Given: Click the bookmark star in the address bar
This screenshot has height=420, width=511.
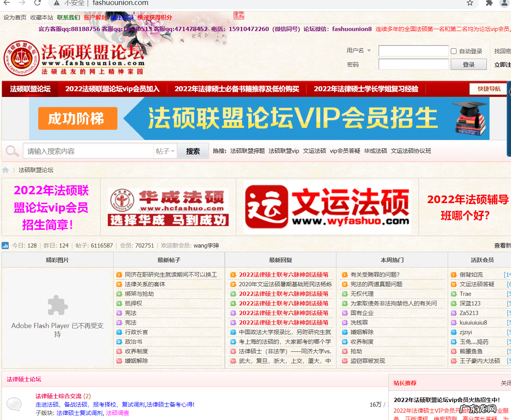Looking at the screenshot, I should point(470,3).
